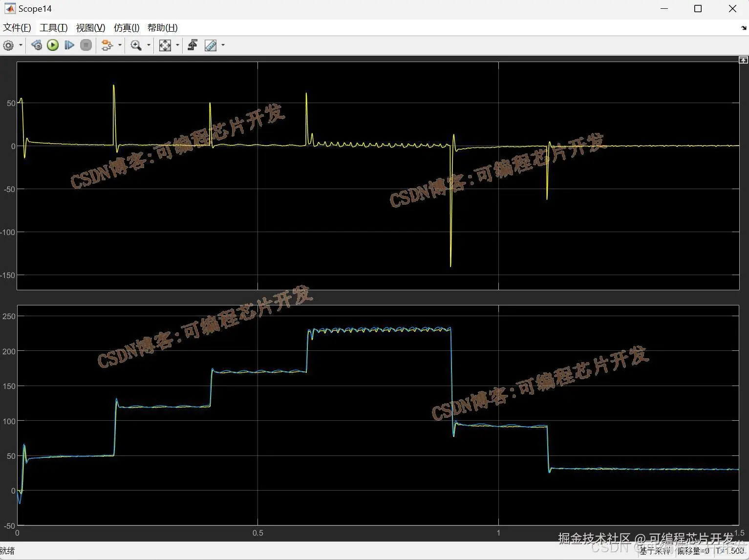Open the 帮助(H) menu

[163, 28]
